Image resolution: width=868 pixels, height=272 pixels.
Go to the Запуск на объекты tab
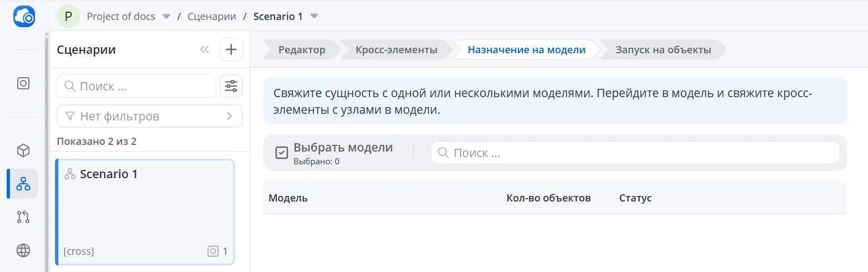663,49
